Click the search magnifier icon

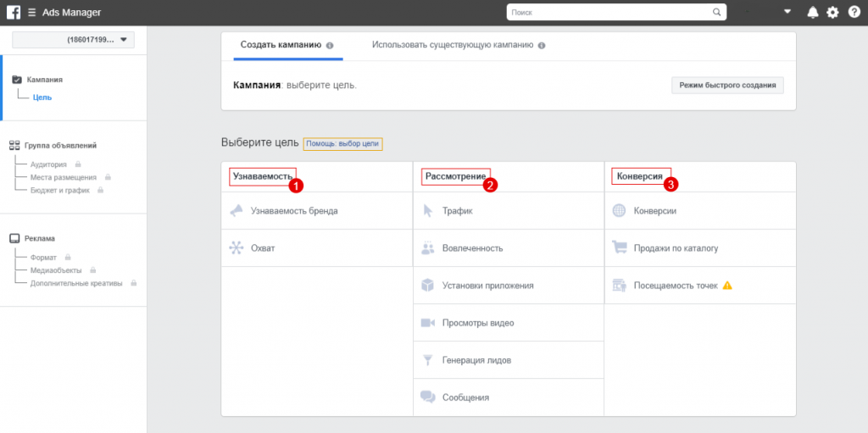716,12
